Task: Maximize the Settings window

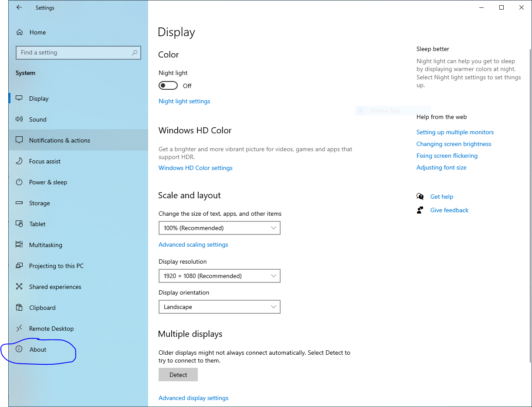Action: 502,7
